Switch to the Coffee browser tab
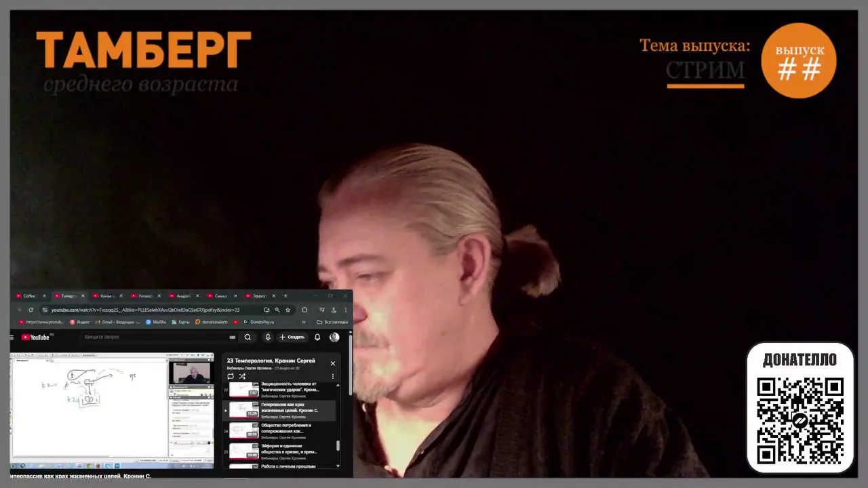 tap(30, 296)
